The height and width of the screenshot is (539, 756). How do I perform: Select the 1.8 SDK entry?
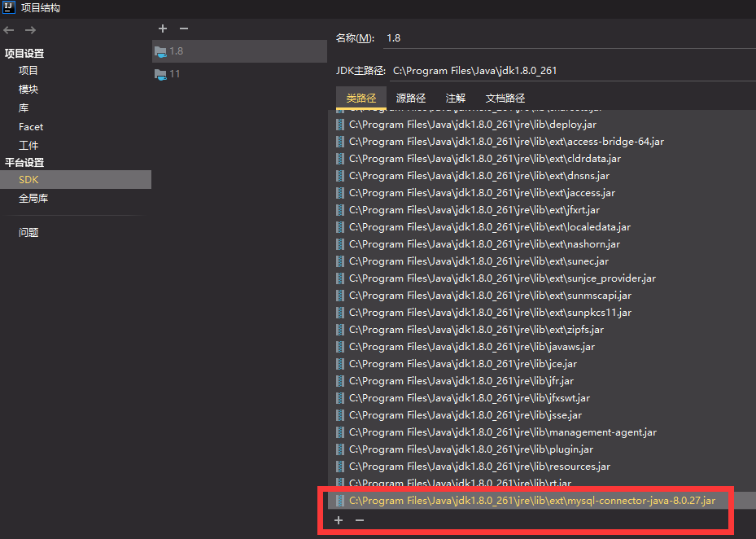pos(239,51)
